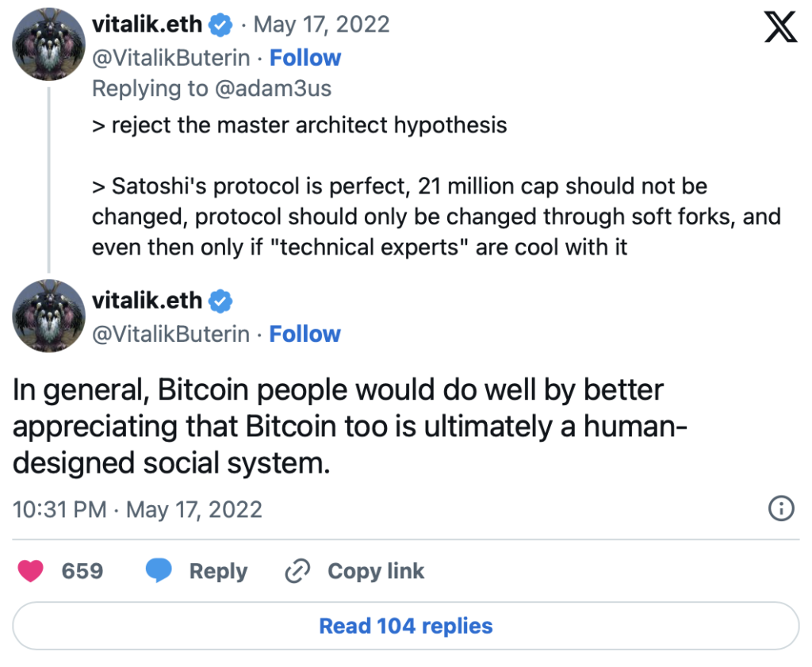The image size is (812, 667).
Task: Click the X logo icon
Action: click(x=779, y=29)
